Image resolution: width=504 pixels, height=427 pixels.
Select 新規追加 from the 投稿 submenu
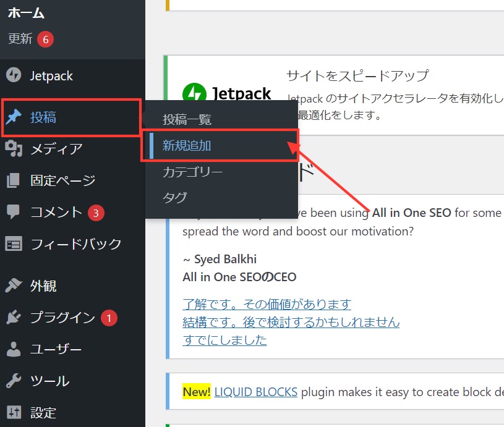pos(187,145)
